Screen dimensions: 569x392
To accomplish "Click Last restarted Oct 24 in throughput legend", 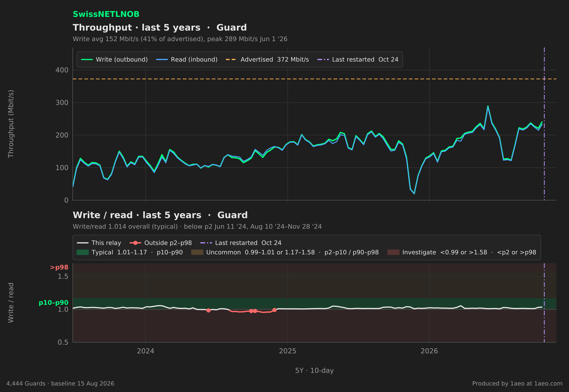I will [358, 60].
